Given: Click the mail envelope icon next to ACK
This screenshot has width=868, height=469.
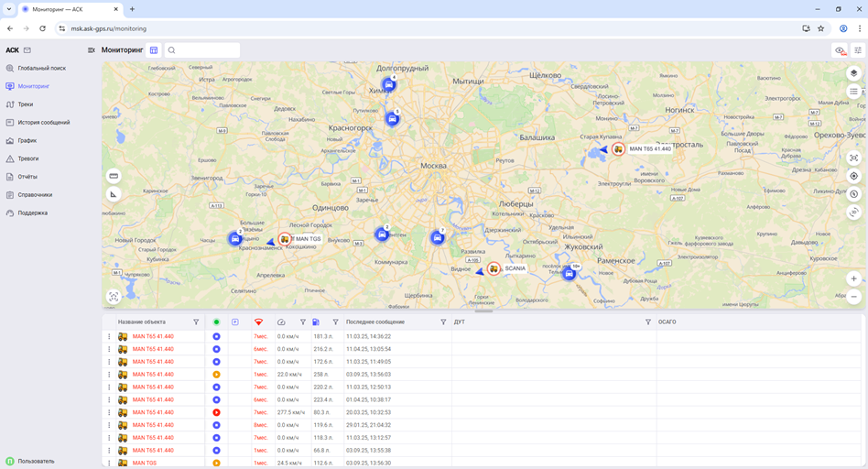Looking at the screenshot, I should click(x=27, y=50).
